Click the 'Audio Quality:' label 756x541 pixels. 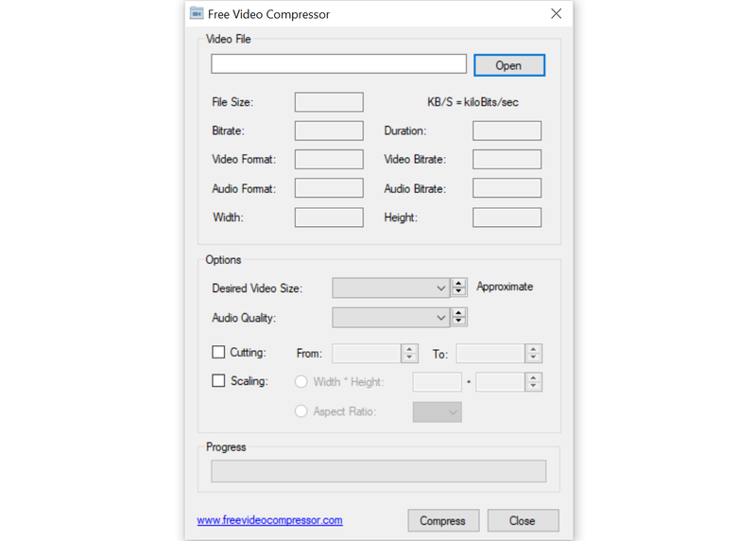[244, 318]
